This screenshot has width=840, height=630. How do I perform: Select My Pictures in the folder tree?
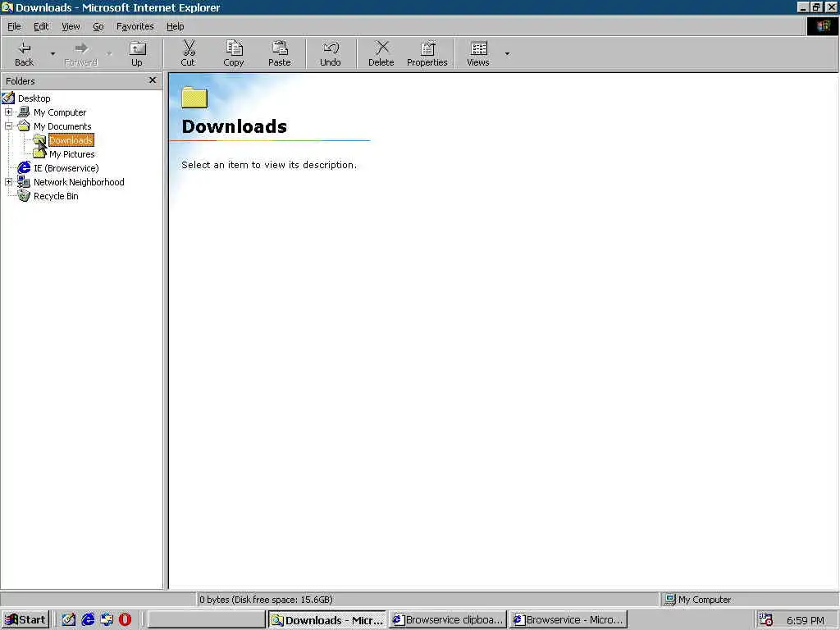coord(72,154)
